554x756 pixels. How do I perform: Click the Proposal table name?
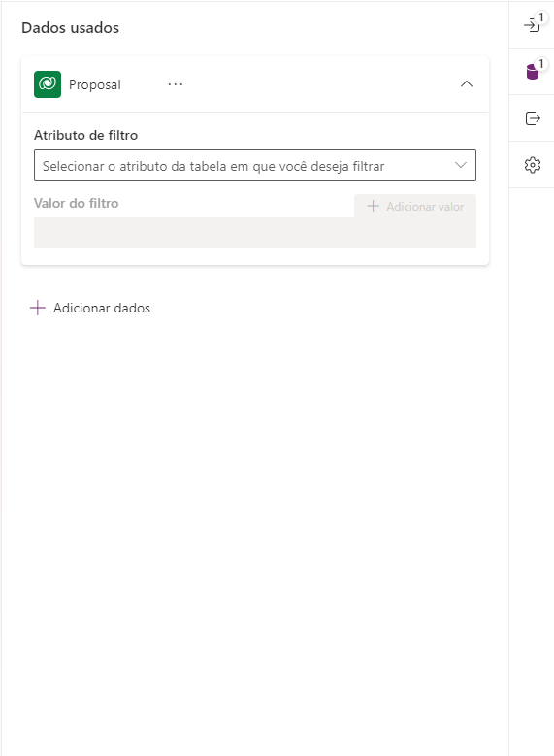coord(95,84)
